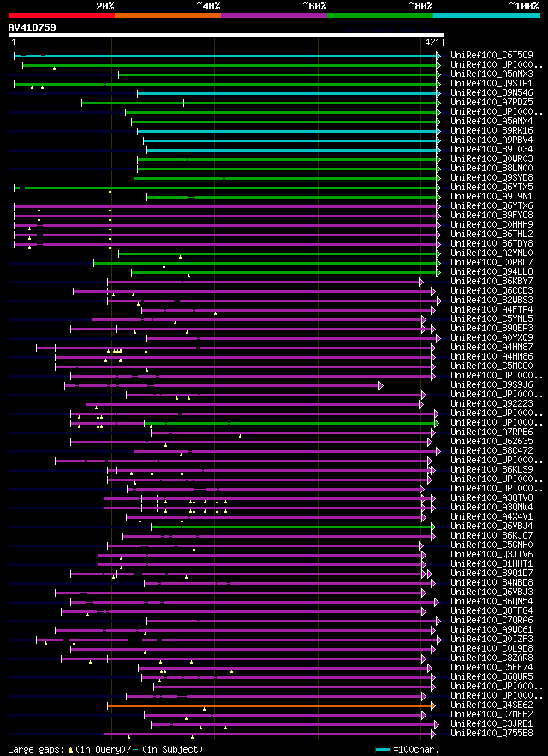Click the cyan ~100% identity legend segment

[486, 15]
